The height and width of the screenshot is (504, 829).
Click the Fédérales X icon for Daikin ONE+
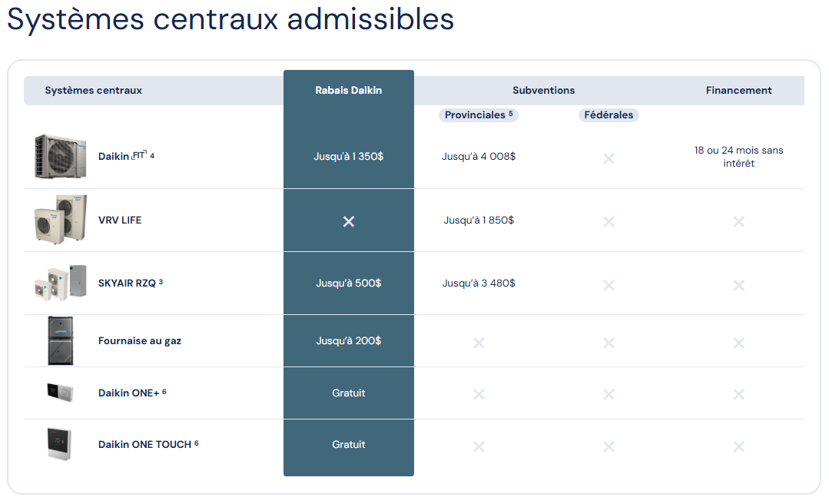pyautogui.click(x=608, y=394)
